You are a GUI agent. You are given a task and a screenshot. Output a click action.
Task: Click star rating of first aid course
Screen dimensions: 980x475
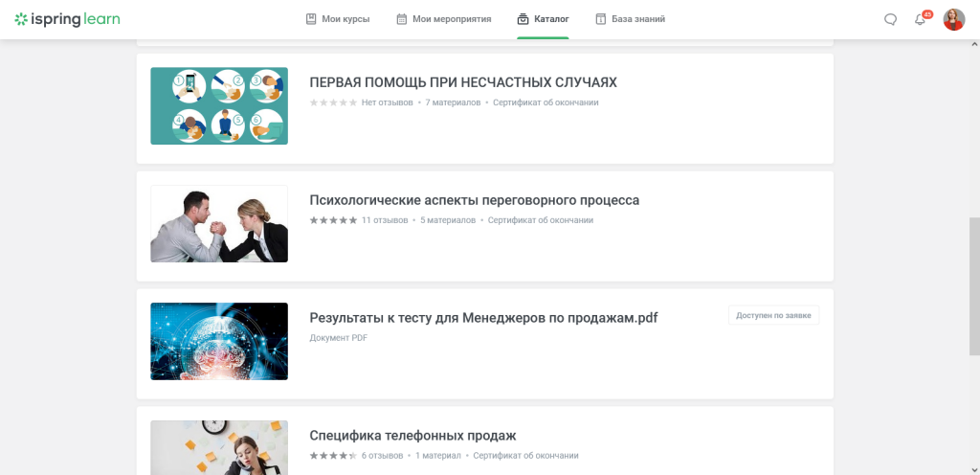coord(333,102)
